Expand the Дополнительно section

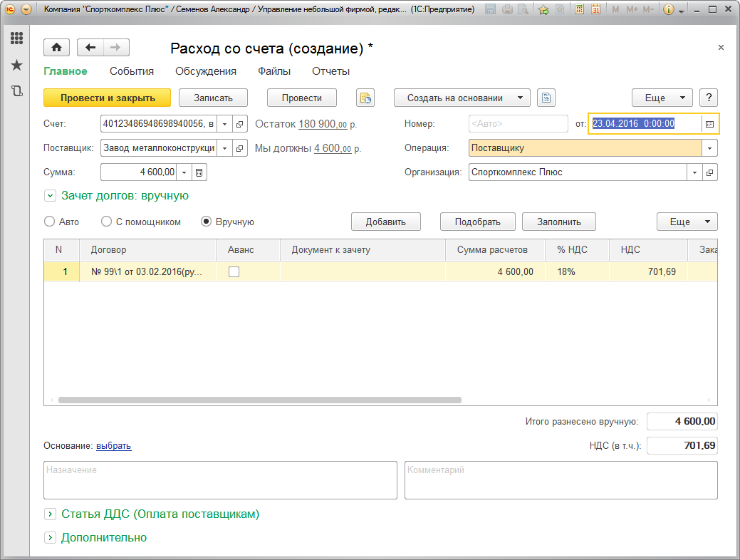pos(50,537)
